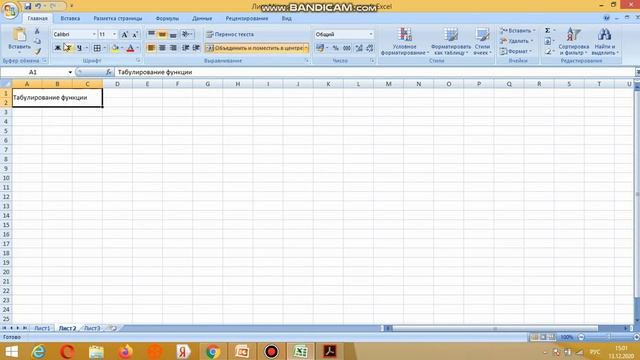
Task: Copy selection with the copy icon
Action: click(x=37, y=41)
